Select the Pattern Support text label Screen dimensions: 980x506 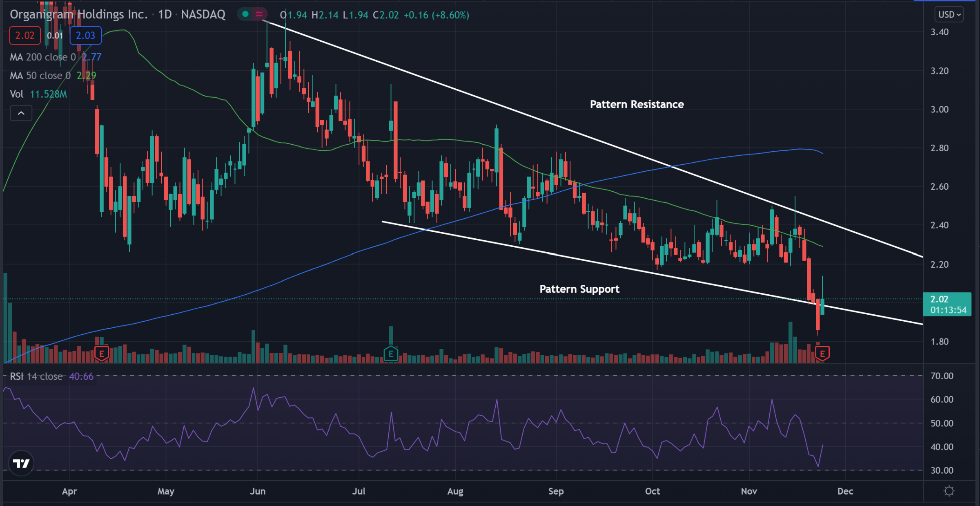pyautogui.click(x=579, y=289)
